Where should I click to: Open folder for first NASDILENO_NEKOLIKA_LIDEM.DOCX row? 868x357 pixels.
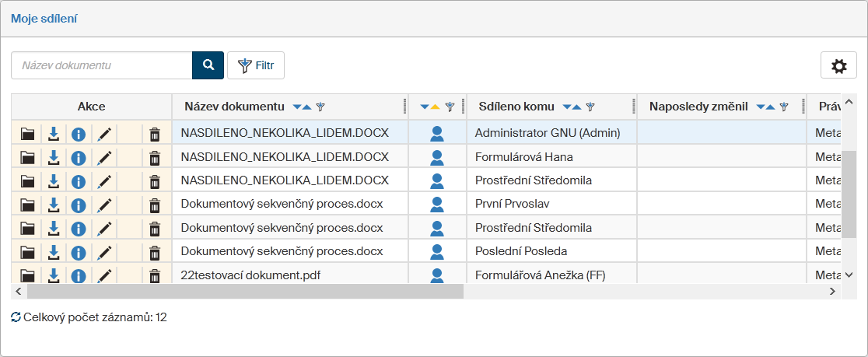point(28,133)
